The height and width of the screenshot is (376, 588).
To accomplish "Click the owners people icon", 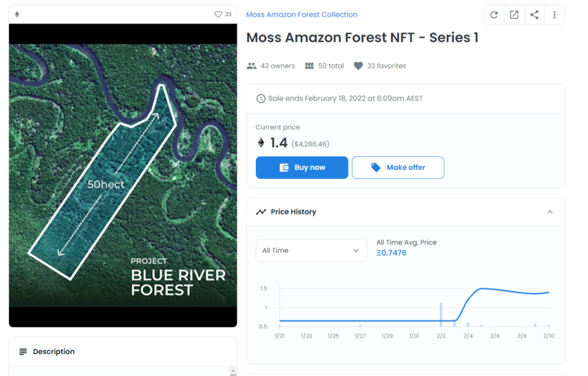I will point(252,66).
